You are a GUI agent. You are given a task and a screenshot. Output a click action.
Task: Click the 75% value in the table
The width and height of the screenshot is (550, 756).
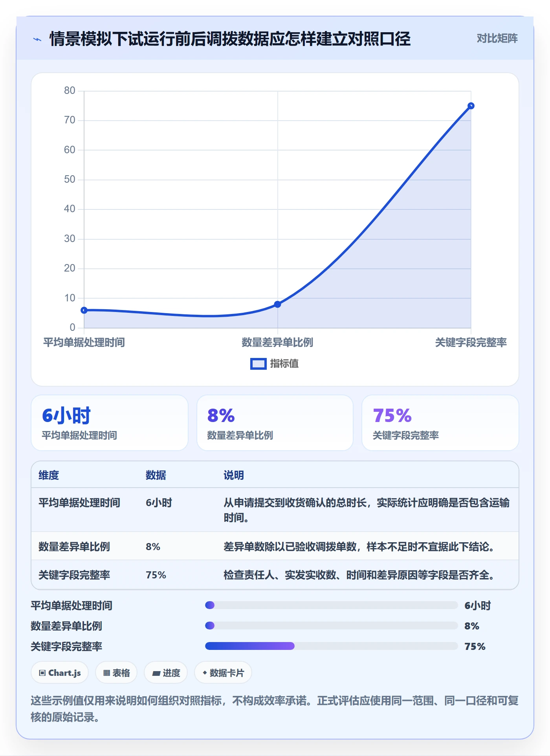click(x=156, y=575)
